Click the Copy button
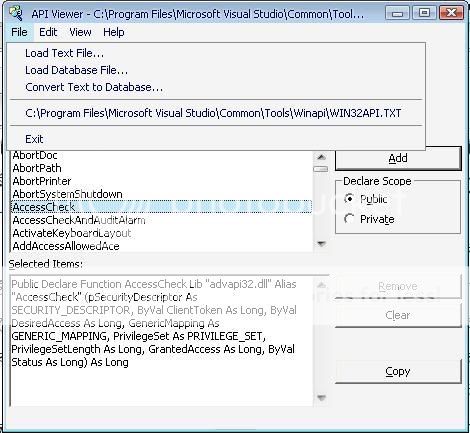Image resolution: width=470 pixels, height=433 pixels. 398,371
